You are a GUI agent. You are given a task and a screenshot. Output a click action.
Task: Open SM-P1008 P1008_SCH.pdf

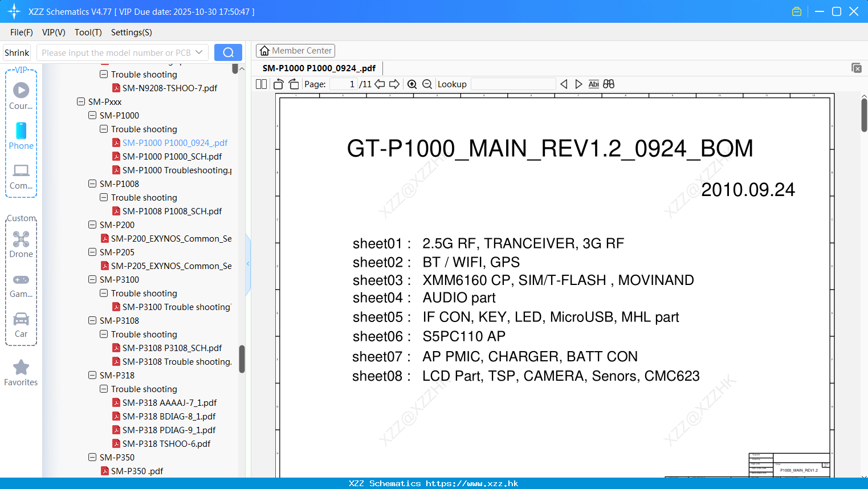[x=172, y=211]
